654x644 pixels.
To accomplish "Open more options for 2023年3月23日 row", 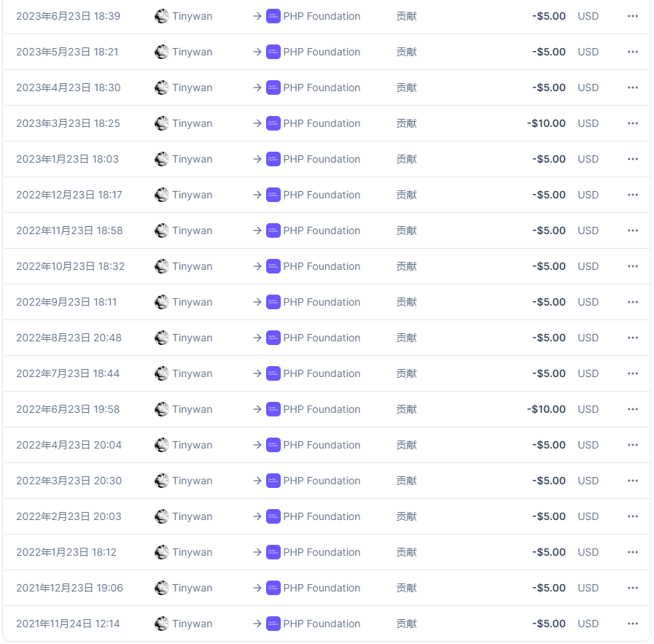I will (632, 123).
